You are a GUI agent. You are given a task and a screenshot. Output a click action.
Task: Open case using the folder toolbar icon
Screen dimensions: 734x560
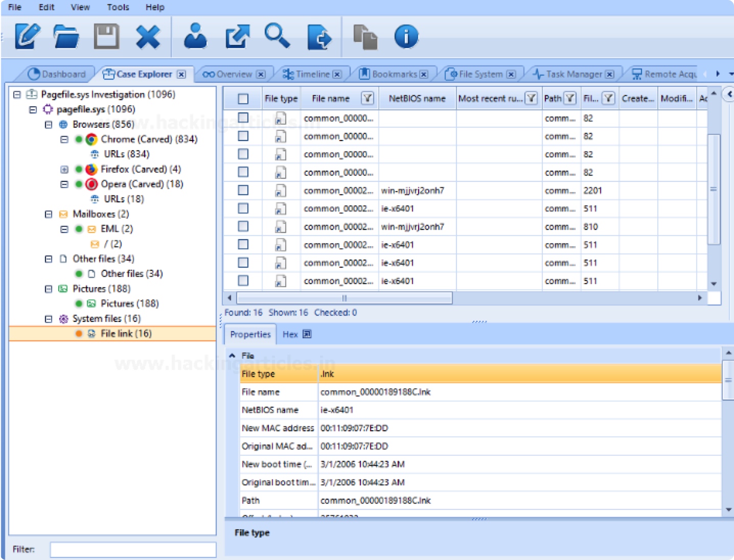66,36
